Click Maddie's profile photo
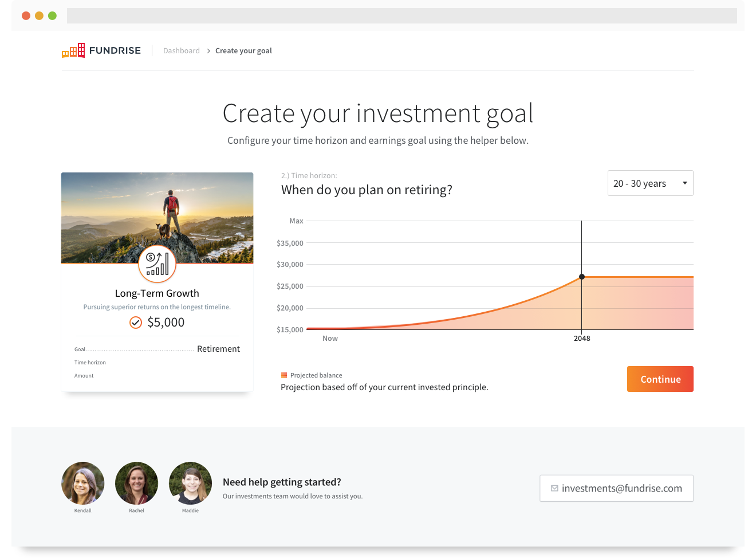Viewport: 756px width, 558px height. pos(191,484)
